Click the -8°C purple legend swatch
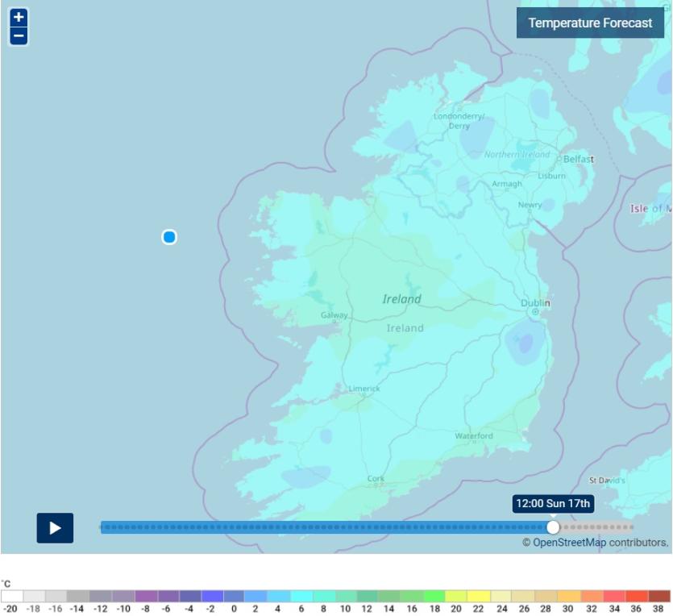 tap(146, 597)
